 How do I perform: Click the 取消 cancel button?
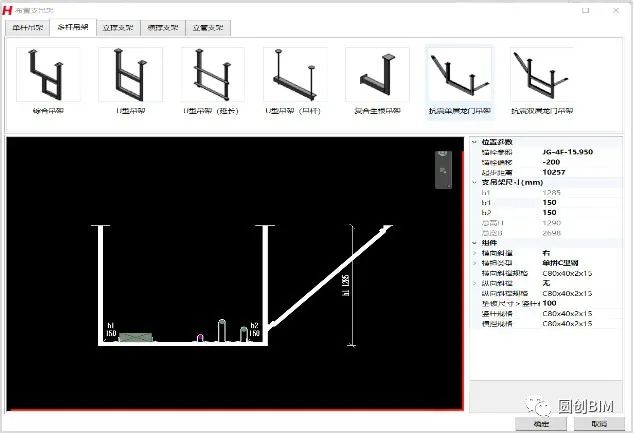(x=599, y=424)
